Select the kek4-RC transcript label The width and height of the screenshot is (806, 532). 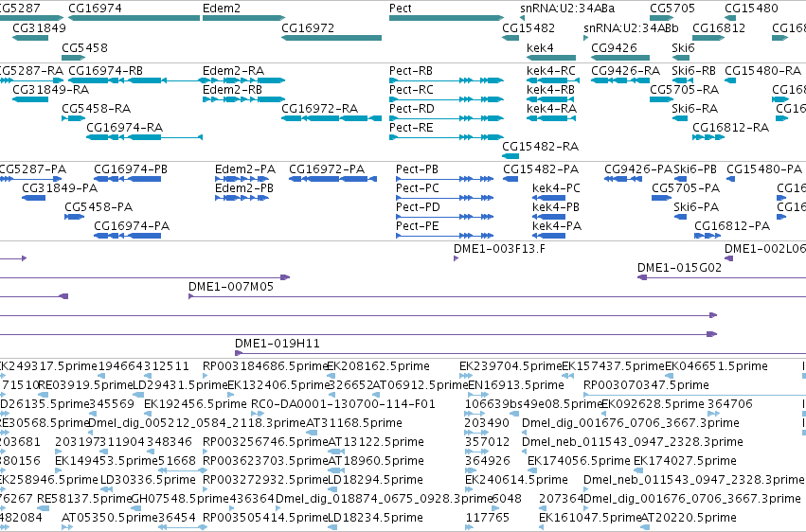(x=551, y=70)
